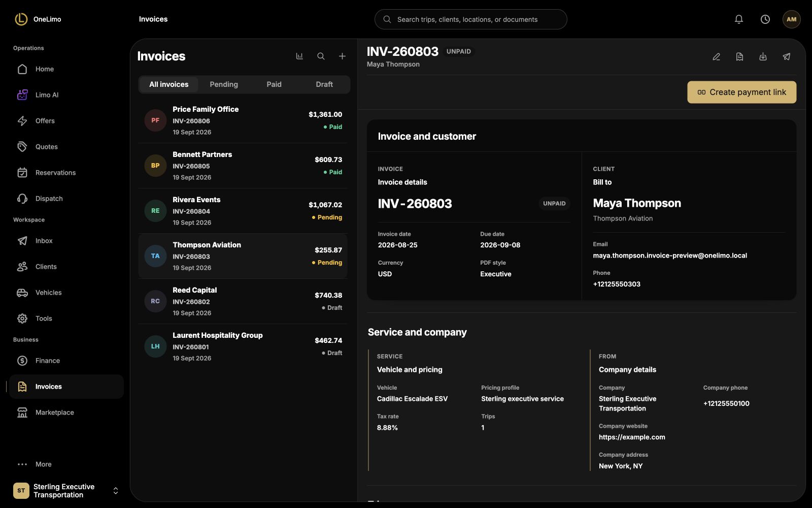Open Finance in sidebar

pos(66,361)
